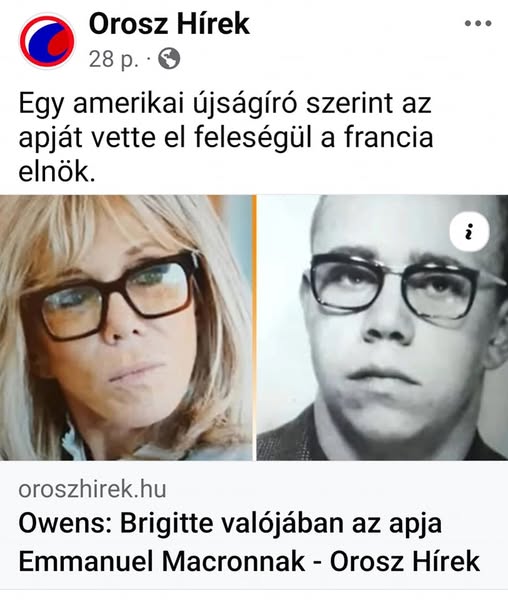Select caption line 'Egy amerikai újságíró szerint az'
Image resolution: width=508 pixels, height=600 pixels.
[x=225, y=104]
